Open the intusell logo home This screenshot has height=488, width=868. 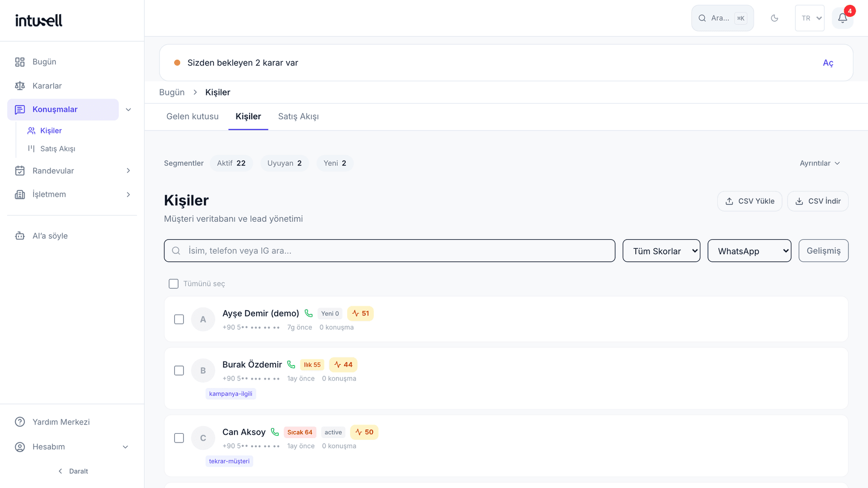39,21
